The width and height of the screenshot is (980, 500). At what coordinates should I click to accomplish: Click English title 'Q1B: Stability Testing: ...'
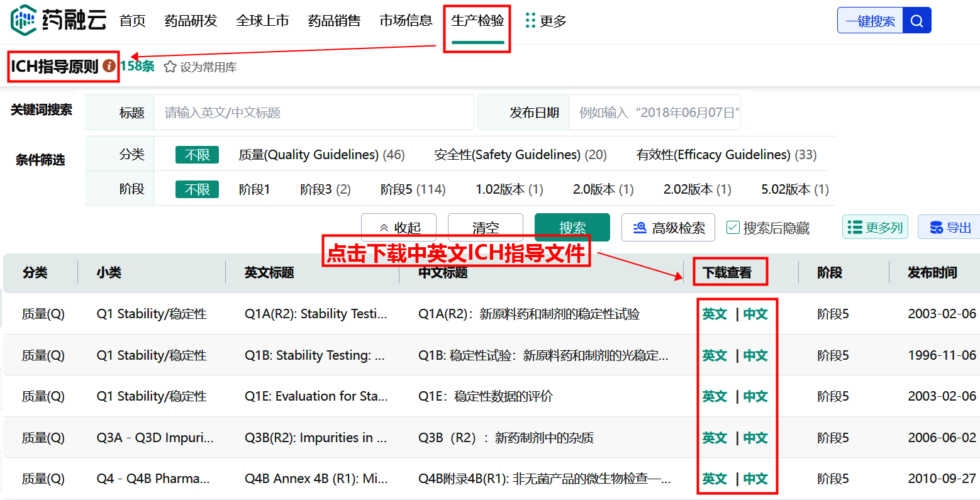315,355
